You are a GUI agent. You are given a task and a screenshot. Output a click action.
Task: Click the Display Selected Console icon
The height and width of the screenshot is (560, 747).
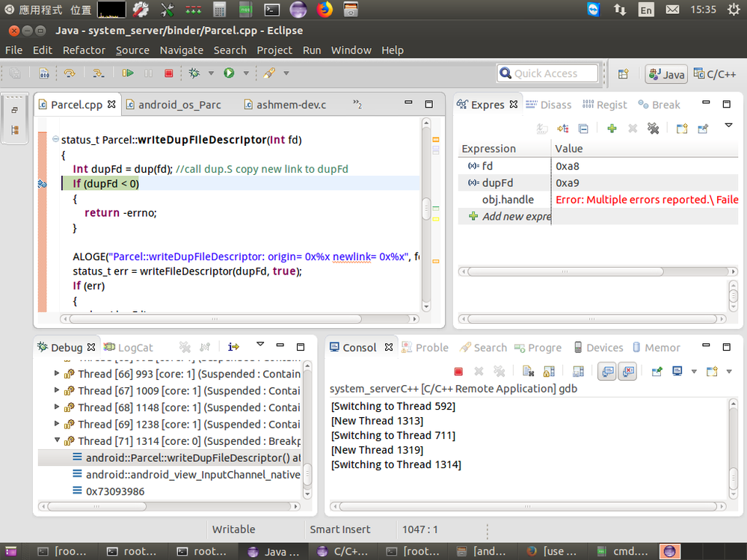pyautogui.click(x=677, y=372)
